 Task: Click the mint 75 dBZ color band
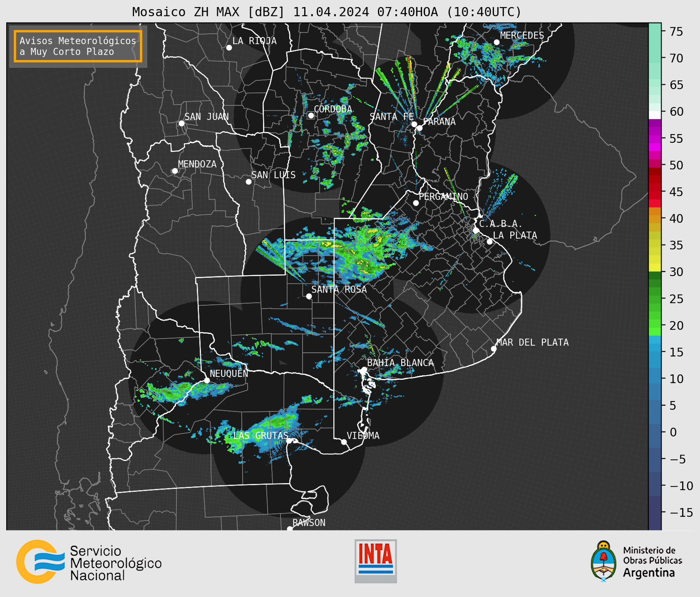655,31
